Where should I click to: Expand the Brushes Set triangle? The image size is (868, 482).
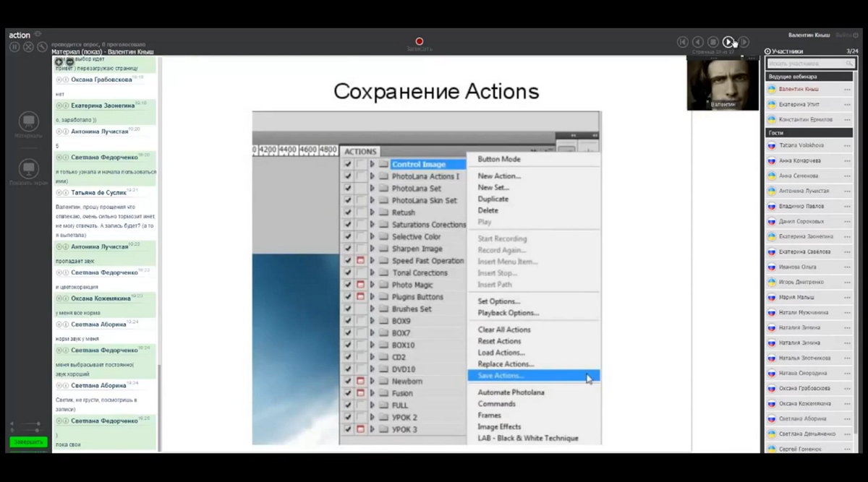pos(373,309)
